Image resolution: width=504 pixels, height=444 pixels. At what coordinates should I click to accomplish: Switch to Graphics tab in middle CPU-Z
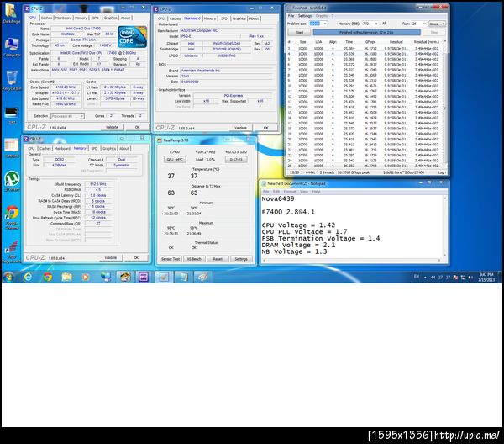point(239,18)
